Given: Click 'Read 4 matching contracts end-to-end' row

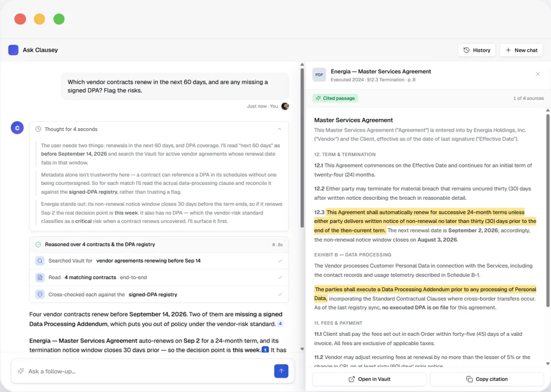Looking at the screenshot, I should point(159,277).
